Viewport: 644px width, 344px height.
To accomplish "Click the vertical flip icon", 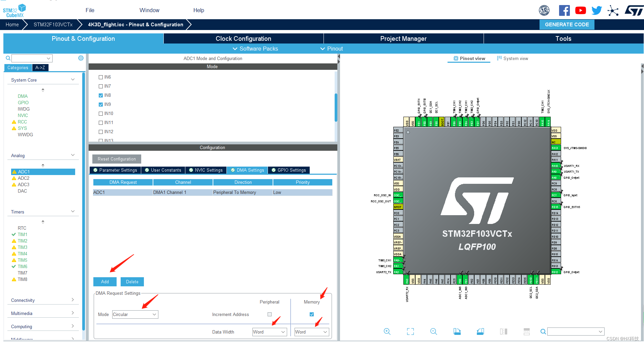I will (527, 332).
